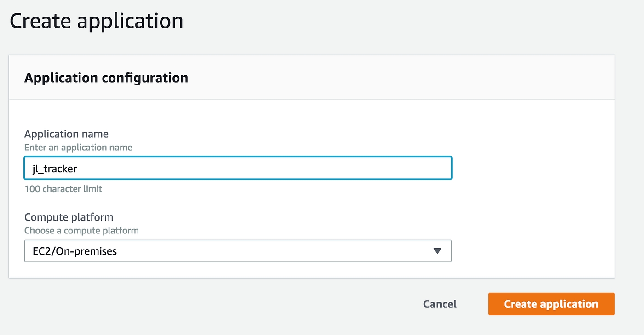Click the Compute platform label

(69, 217)
